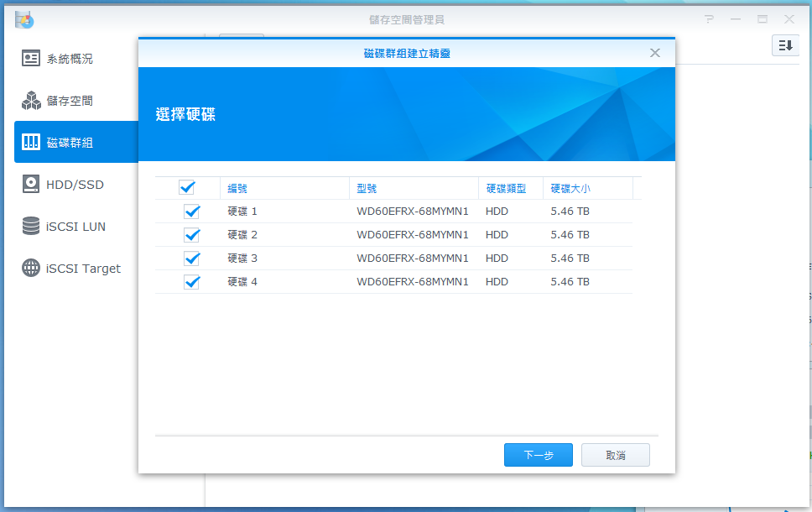Open the HDD/SSD drive icon
Image resolution: width=812 pixels, height=512 pixels.
click(31, 184)
